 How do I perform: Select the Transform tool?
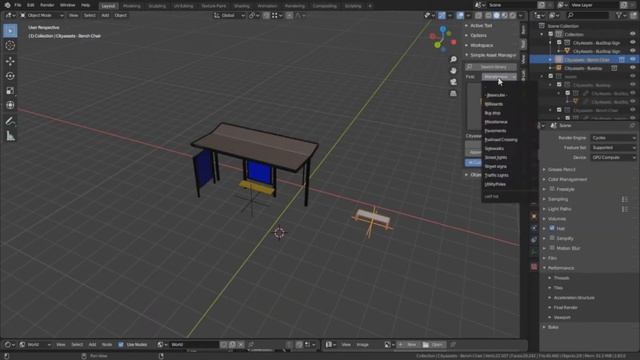(x=10, y=105)
